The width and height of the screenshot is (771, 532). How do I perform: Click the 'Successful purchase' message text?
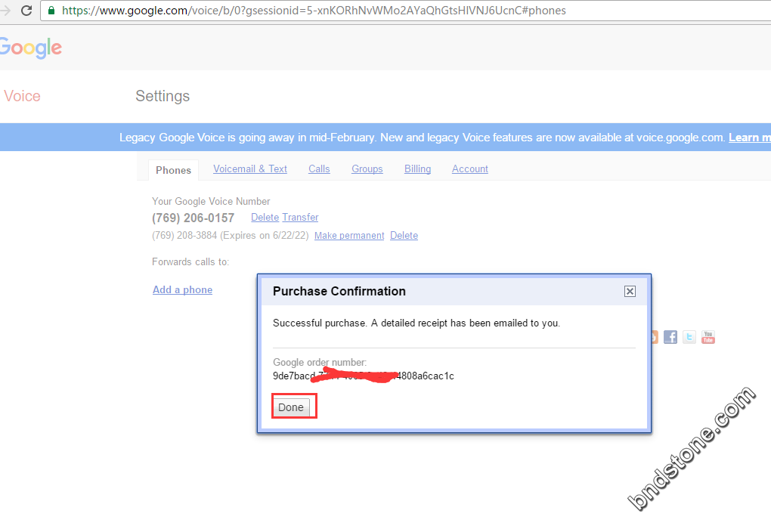point(416,323)
